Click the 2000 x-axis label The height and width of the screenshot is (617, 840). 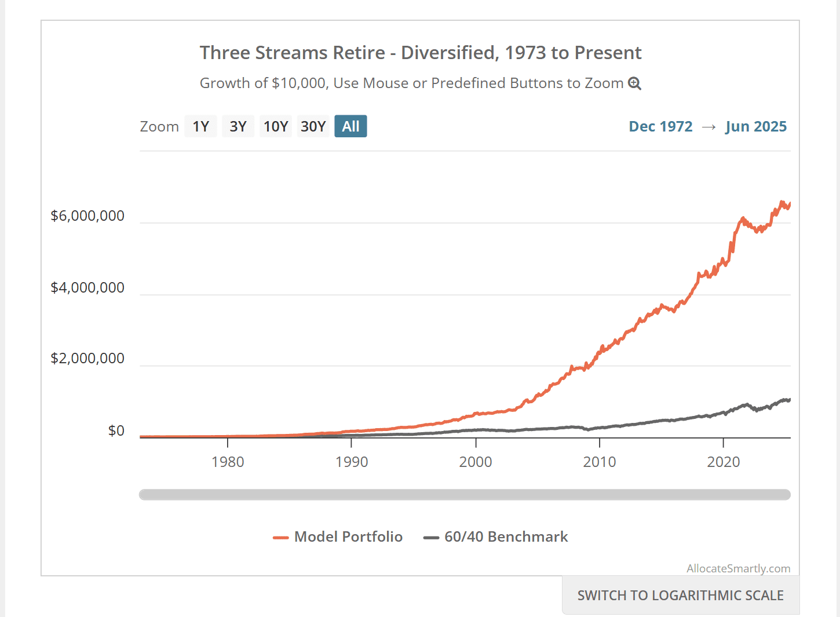(476, 462)
